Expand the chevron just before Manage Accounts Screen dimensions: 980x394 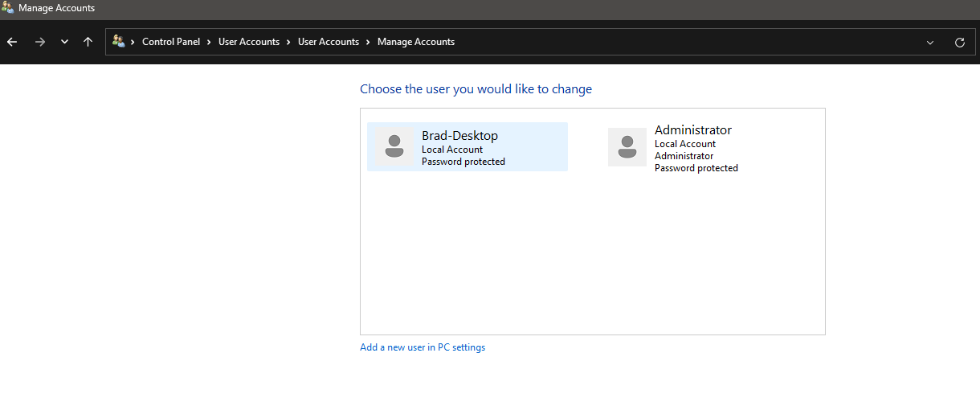[369, 42]
